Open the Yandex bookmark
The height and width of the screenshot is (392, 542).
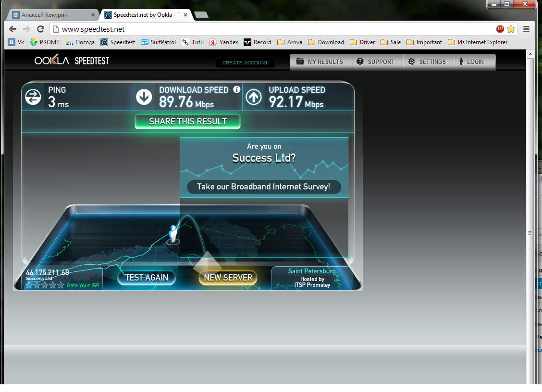coord(223,42)
